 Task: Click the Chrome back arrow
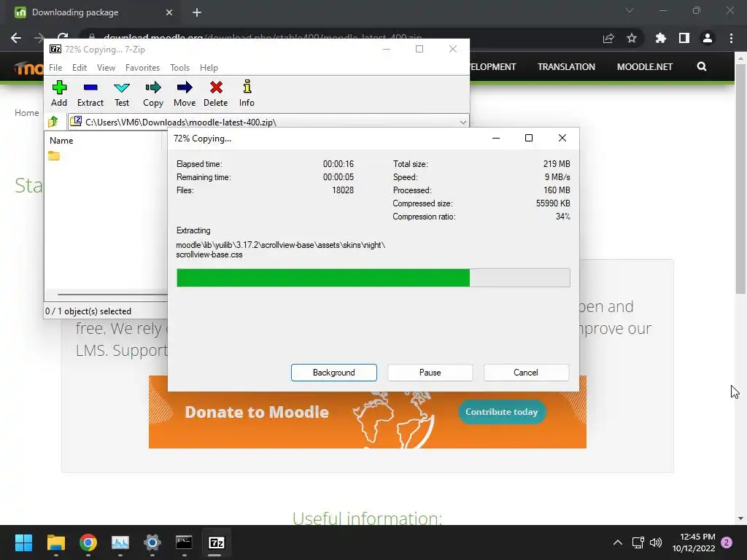click(x=16, y=38)
